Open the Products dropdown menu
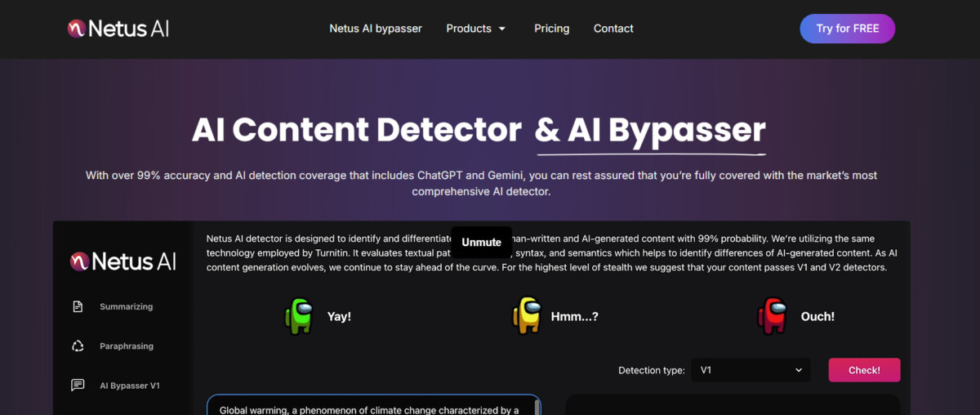Image resolution: width=980 pixels, height=415 pixels. (x=469, y=29)
